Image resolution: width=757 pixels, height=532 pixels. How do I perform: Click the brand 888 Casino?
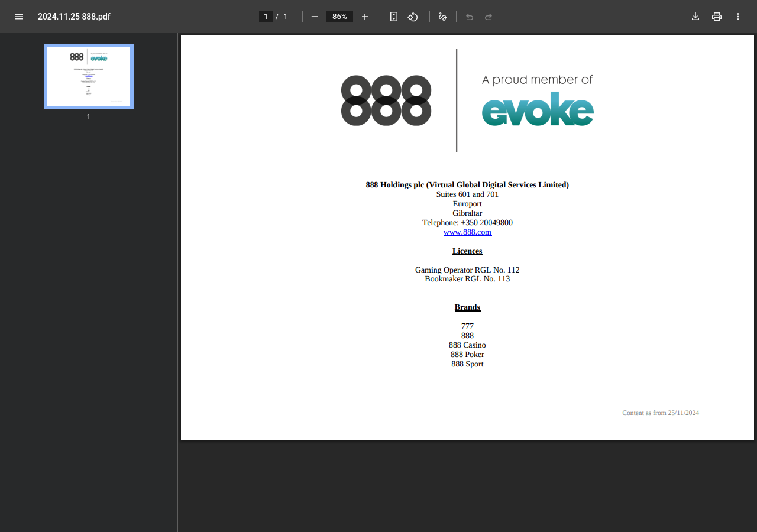coord(467,345)
